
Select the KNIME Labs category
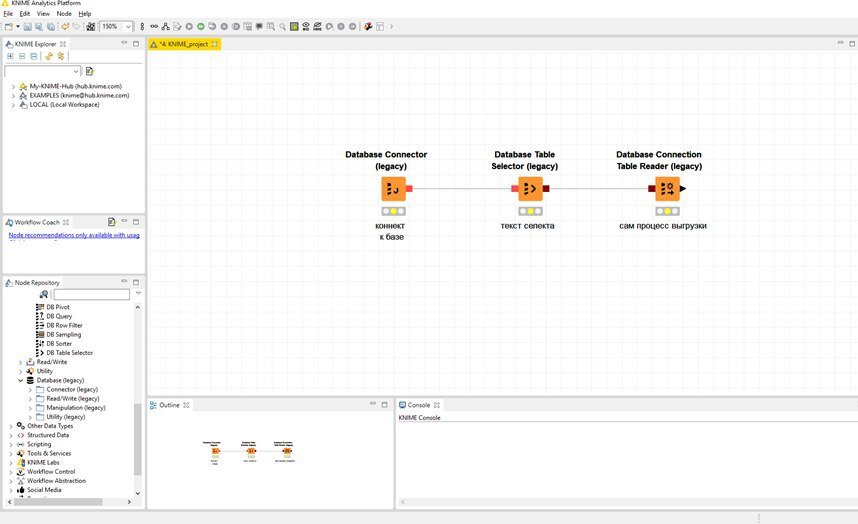(43, 463)
